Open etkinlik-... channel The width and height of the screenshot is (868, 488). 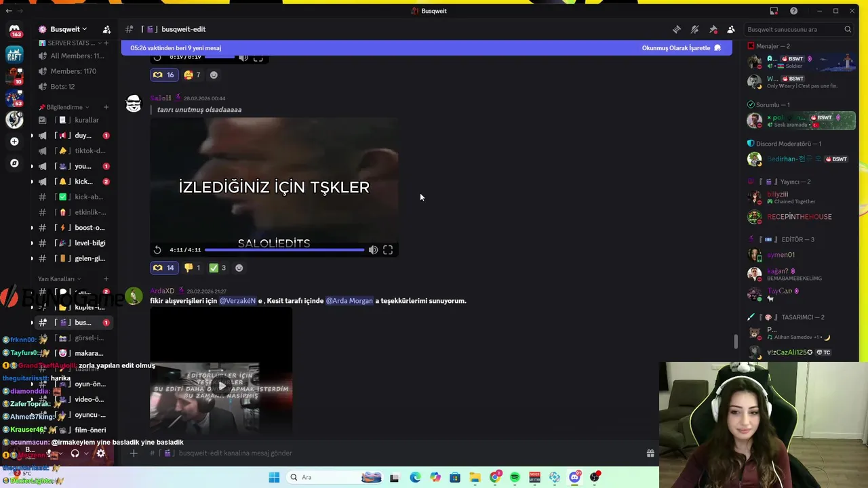[x=73, y=212]
